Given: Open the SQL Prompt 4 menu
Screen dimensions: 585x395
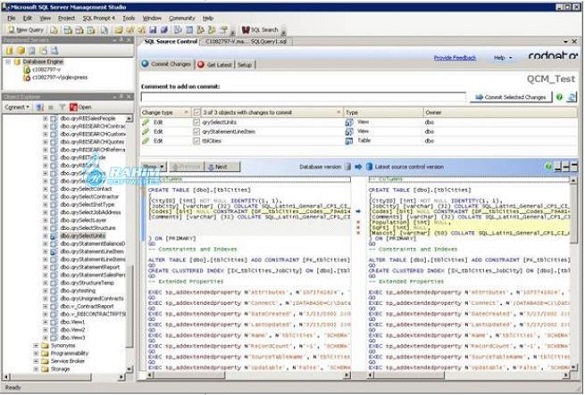Looking at the screenshot, I should 99,18.
